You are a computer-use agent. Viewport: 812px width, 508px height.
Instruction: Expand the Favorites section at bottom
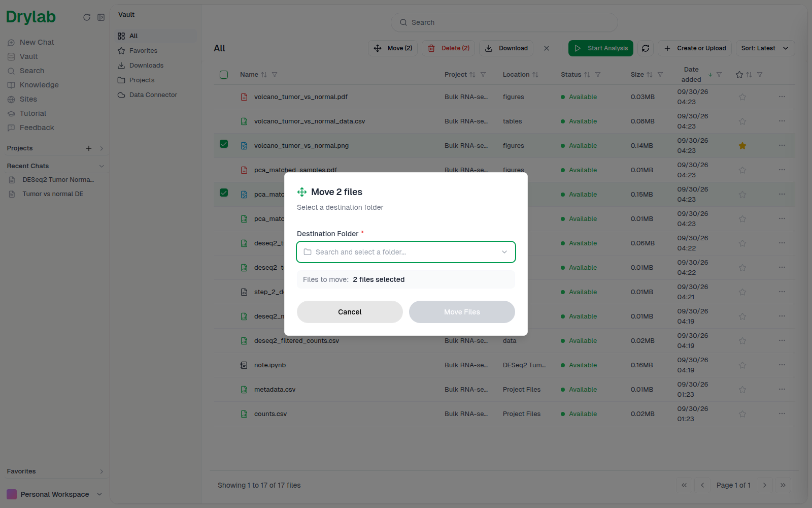click(101, 471)
